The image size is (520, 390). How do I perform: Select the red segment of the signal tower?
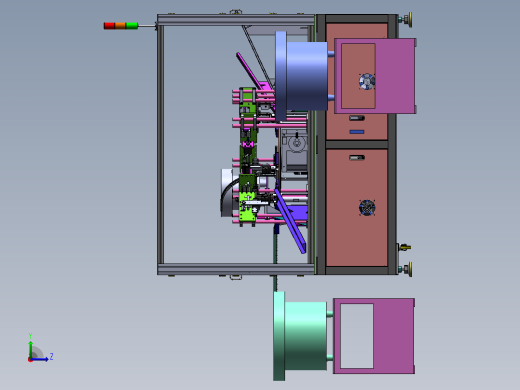click(109, 26)
